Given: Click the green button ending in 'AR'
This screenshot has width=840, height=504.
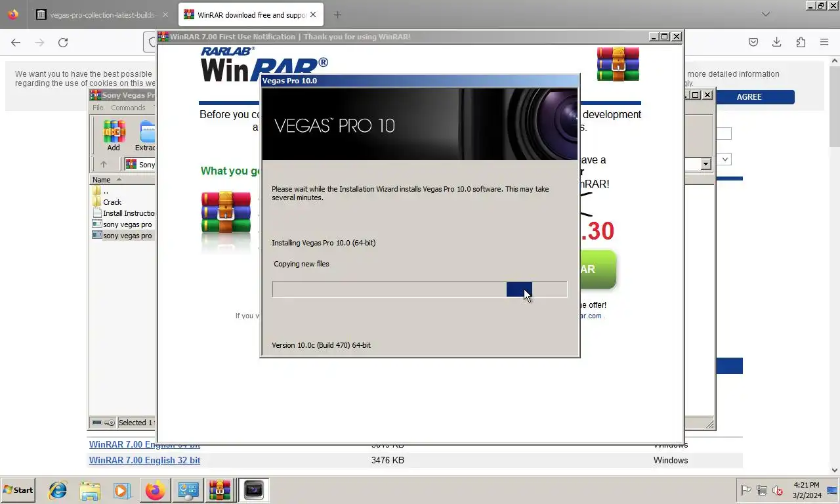Looking at the screenshot, I should click(598, 269).
